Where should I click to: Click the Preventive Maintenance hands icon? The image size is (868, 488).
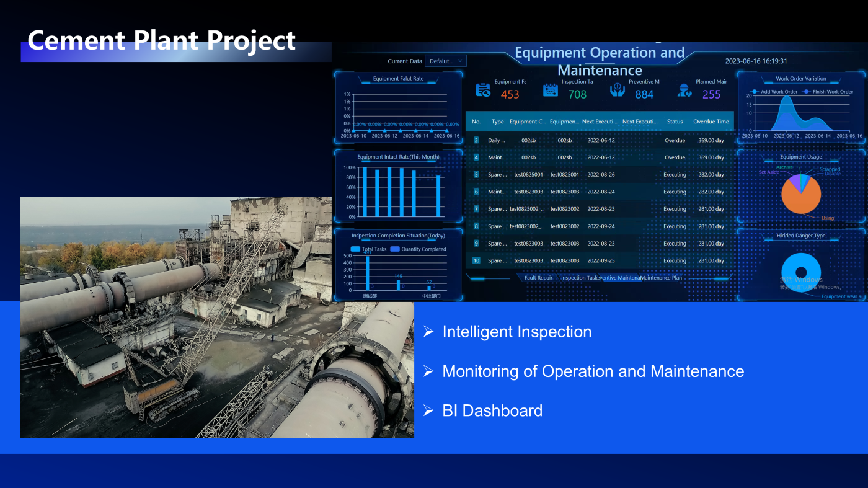point(618,90)
